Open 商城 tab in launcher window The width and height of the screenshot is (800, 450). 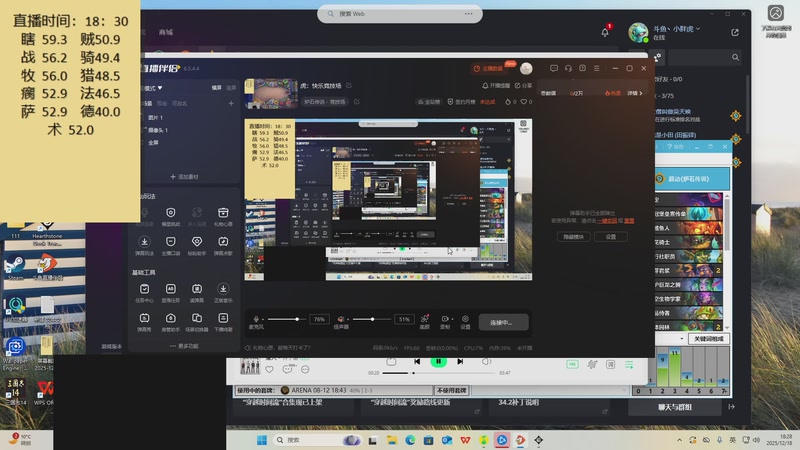click(166, 32)
